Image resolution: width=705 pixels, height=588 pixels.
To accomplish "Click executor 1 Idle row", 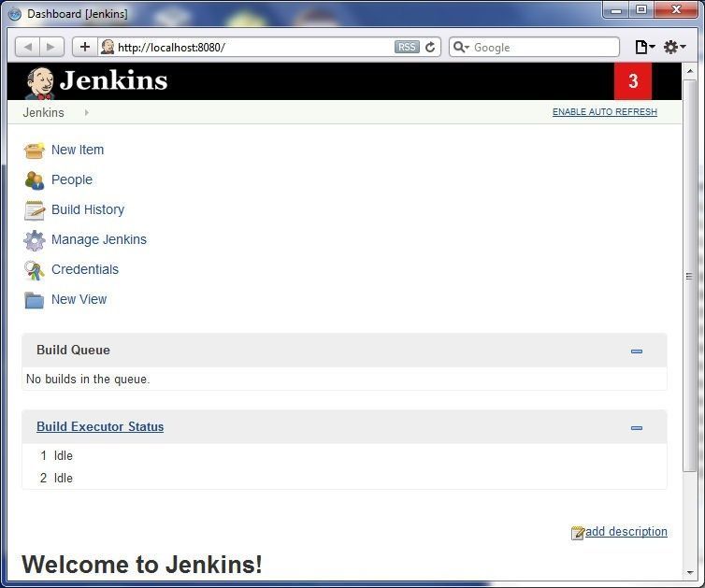I will [x=344, y=455].
